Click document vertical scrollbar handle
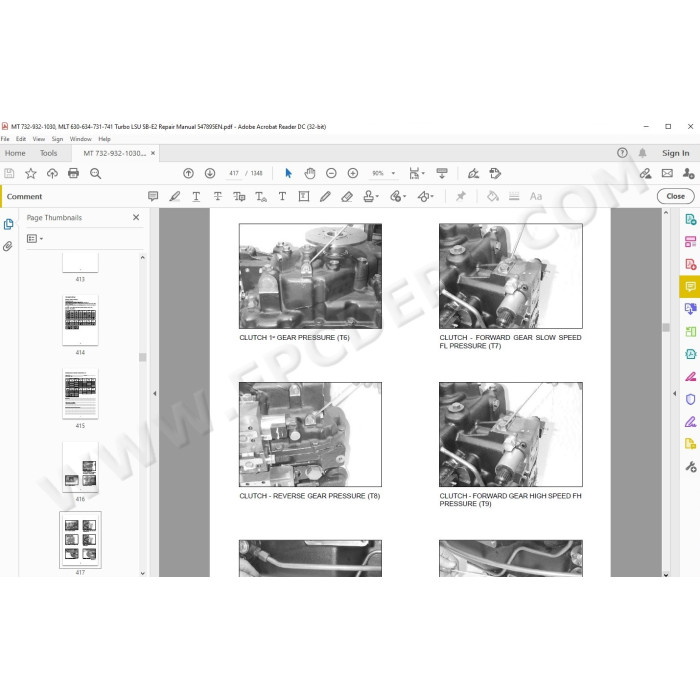 tap(666, 328)
